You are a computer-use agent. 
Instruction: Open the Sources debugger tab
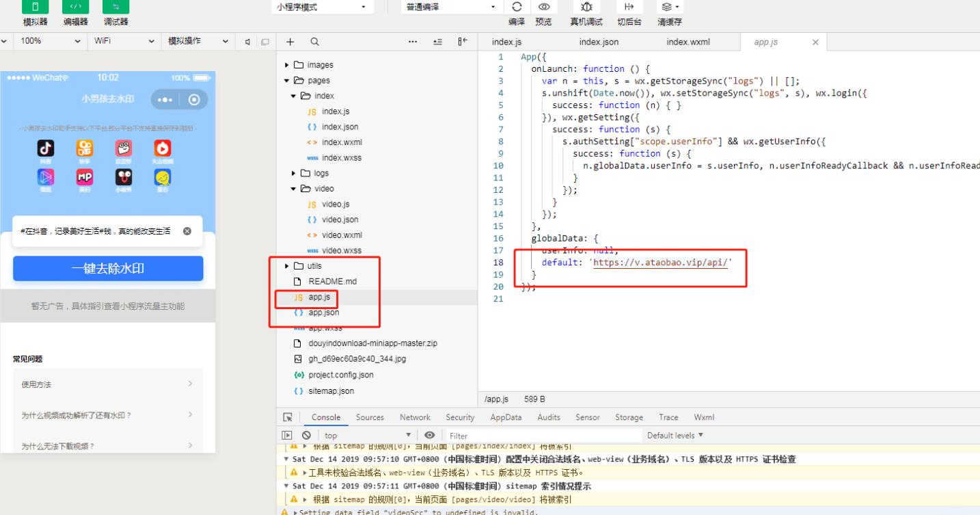pyautogui.click(x=370, y=417)
